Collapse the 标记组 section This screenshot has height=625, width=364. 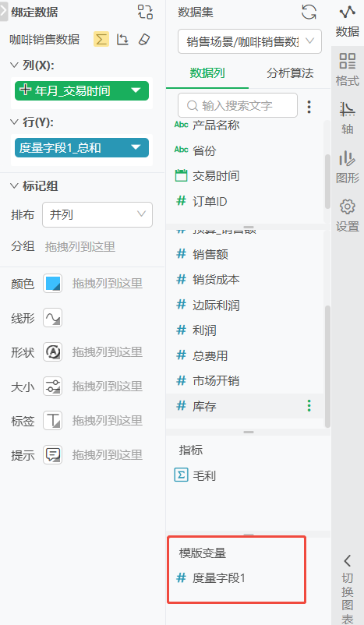14,185
